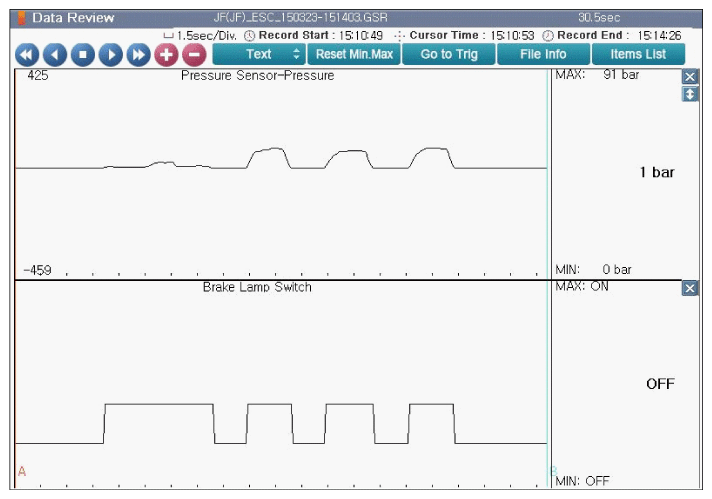This screenshot has width=712, height=499.
Task: Click the Brake Lamp Switch graph title
Action: pyautogui.click(x=257, y=287)
